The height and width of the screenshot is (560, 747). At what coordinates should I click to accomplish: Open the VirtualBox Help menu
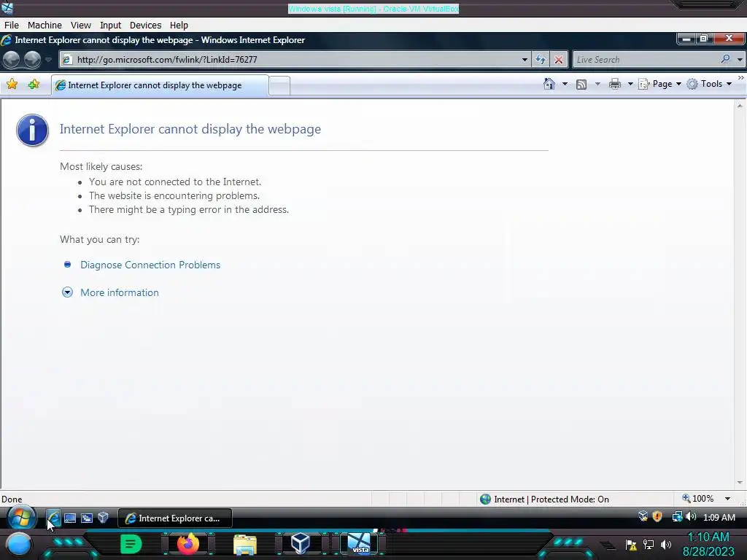[x=179, y=26]
